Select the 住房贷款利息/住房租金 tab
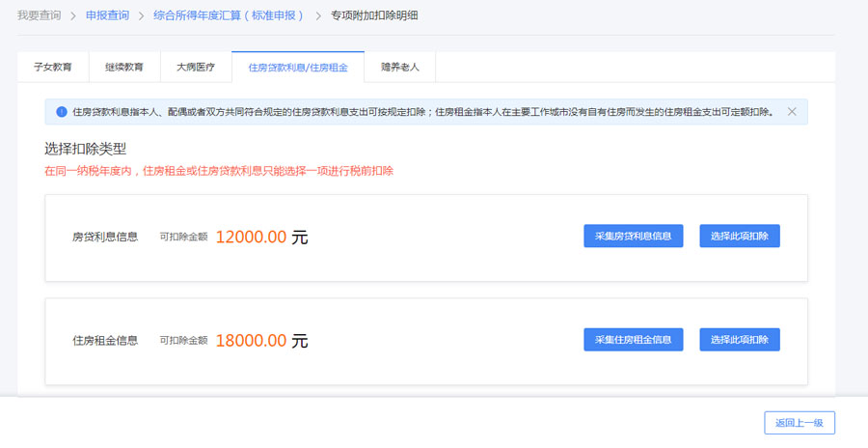The height and width of the screenshot is (448, 868). click(298, 68)
